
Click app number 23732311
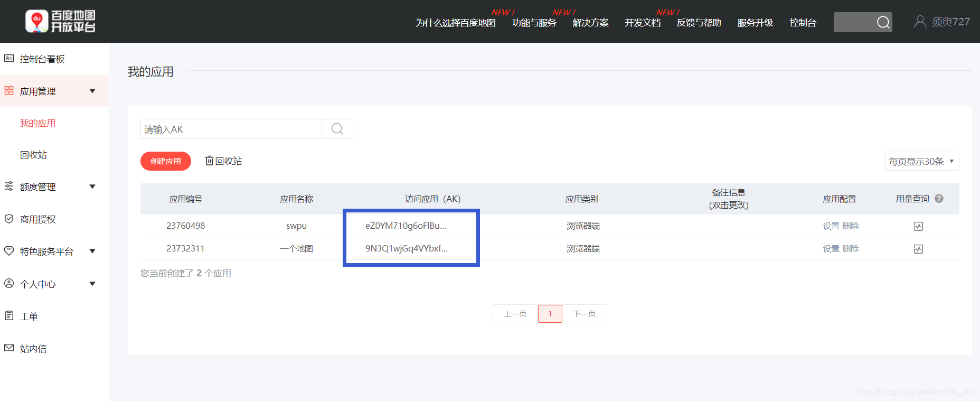coord(185,248)
